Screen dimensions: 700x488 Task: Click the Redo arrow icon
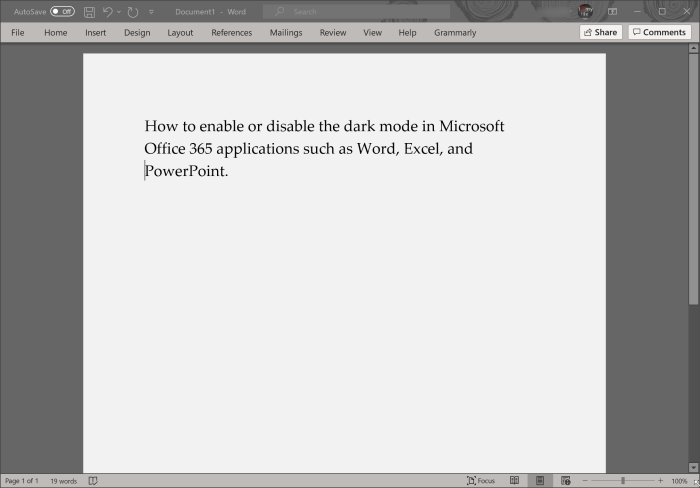133,12
